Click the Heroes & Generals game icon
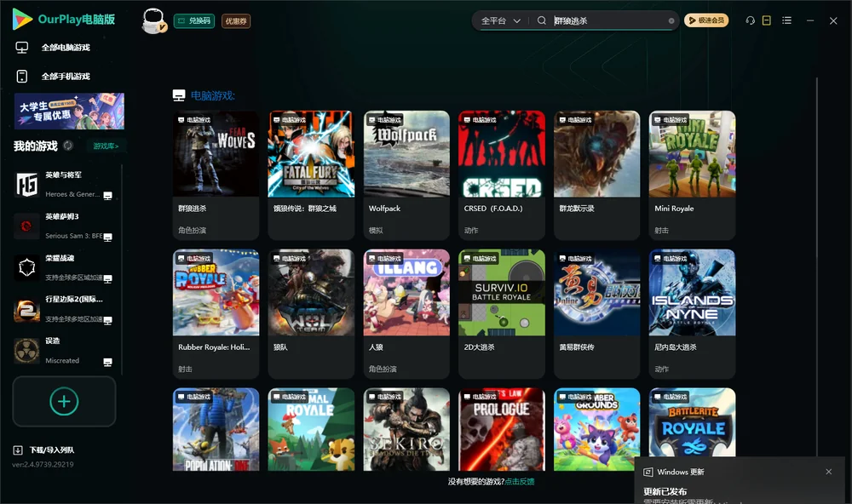This screenshot has height=504, width=852. pos(26,185)
